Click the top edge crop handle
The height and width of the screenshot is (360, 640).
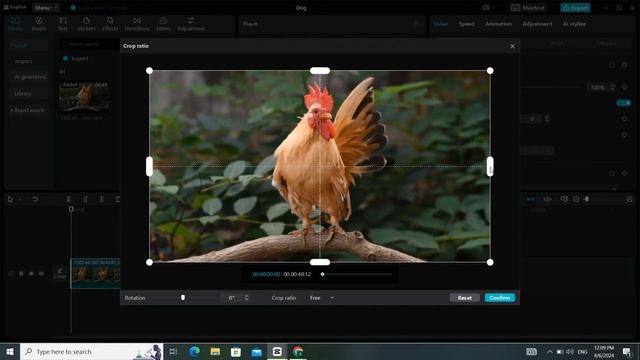(x=320, y=71)
